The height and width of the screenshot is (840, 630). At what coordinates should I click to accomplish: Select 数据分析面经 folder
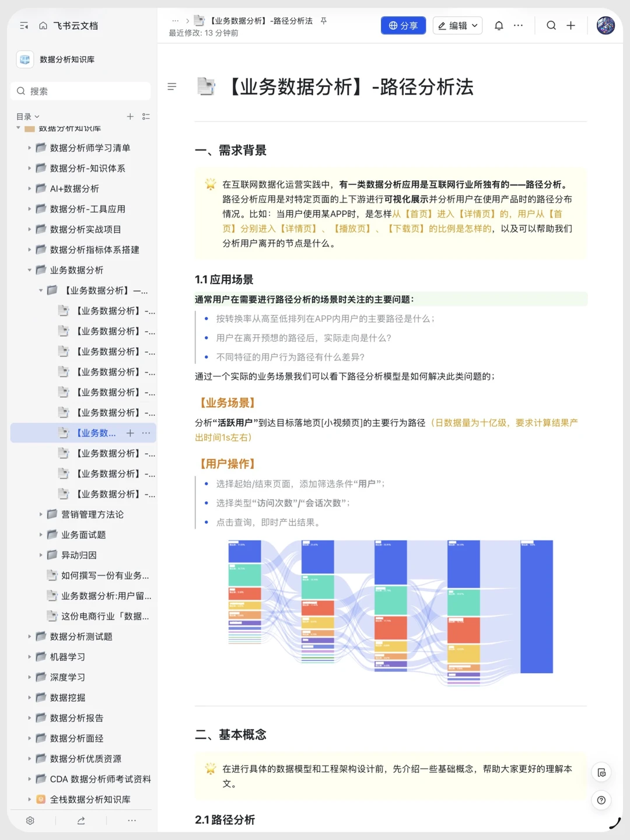pos(76,738)
